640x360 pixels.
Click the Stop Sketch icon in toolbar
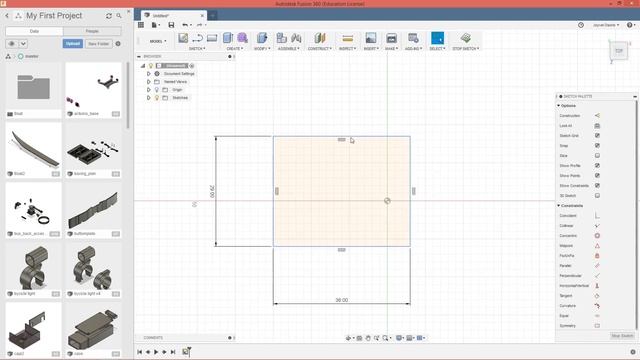(x=466, y=38)
